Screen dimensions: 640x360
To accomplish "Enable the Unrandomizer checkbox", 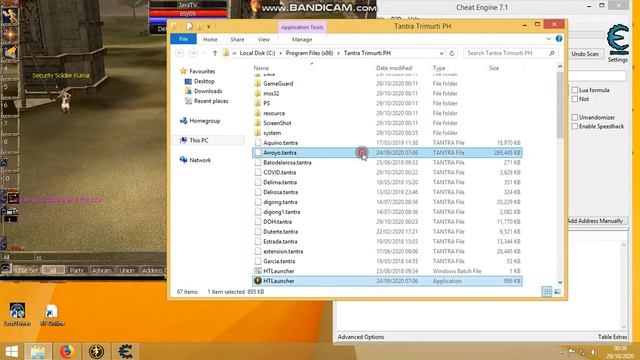I will tap(574, 117).
